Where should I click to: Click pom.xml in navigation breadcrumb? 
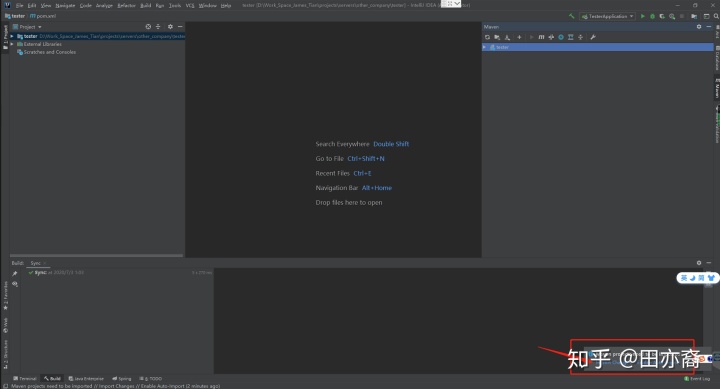(x=43, y=16)
